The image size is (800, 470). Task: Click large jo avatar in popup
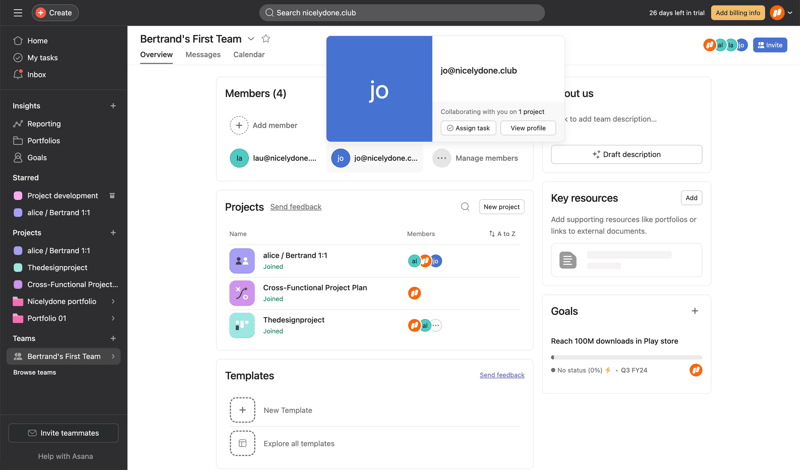(379, 89)
